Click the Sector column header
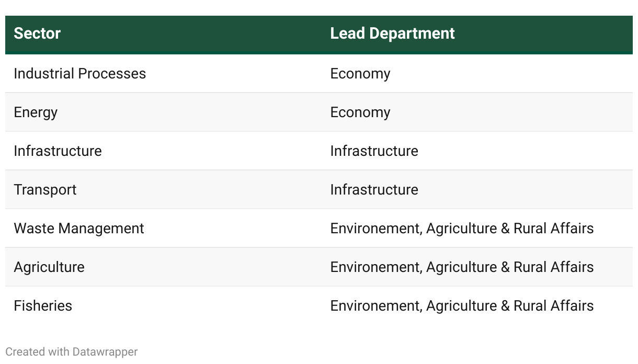 coord(37,33)
